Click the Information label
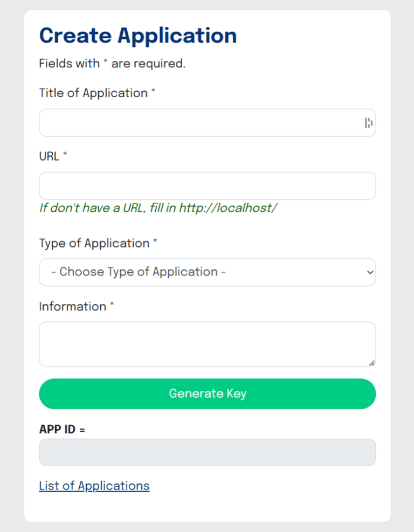The image size is (414, 532). click(x=72, y=306)
